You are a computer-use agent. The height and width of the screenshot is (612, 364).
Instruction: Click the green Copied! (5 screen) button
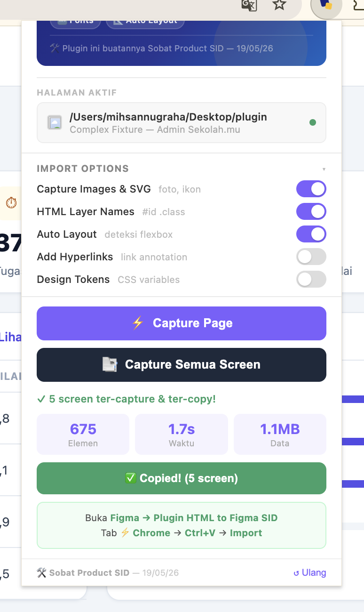[x=182, y=478]
